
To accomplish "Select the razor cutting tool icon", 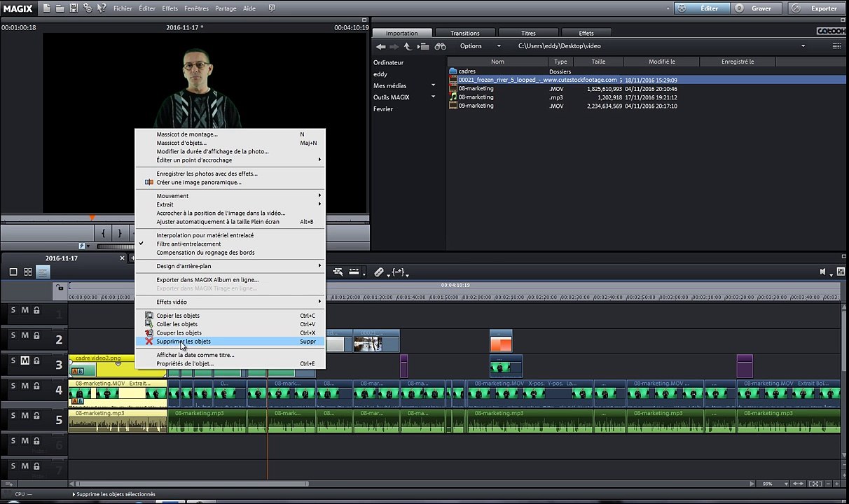I will (x=379, y=272).
